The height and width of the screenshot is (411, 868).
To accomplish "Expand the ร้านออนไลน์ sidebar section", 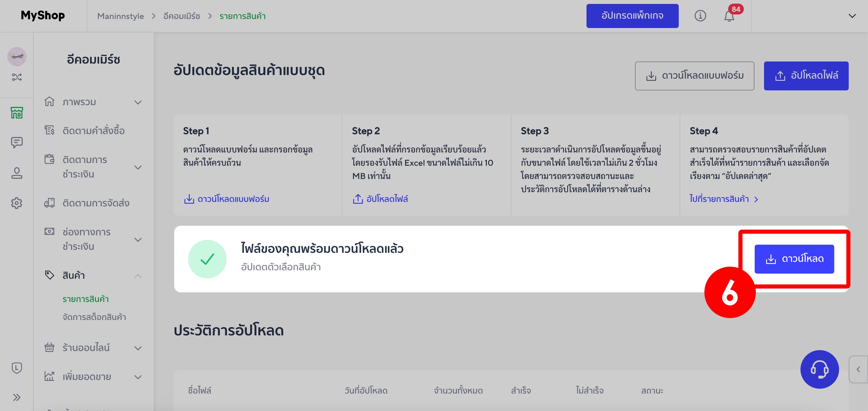I will pyautogui.click(x=138, y=348).
